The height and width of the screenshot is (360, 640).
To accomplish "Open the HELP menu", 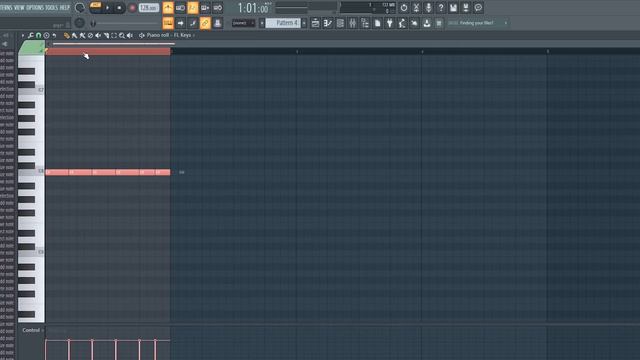I will click(65, 7).
